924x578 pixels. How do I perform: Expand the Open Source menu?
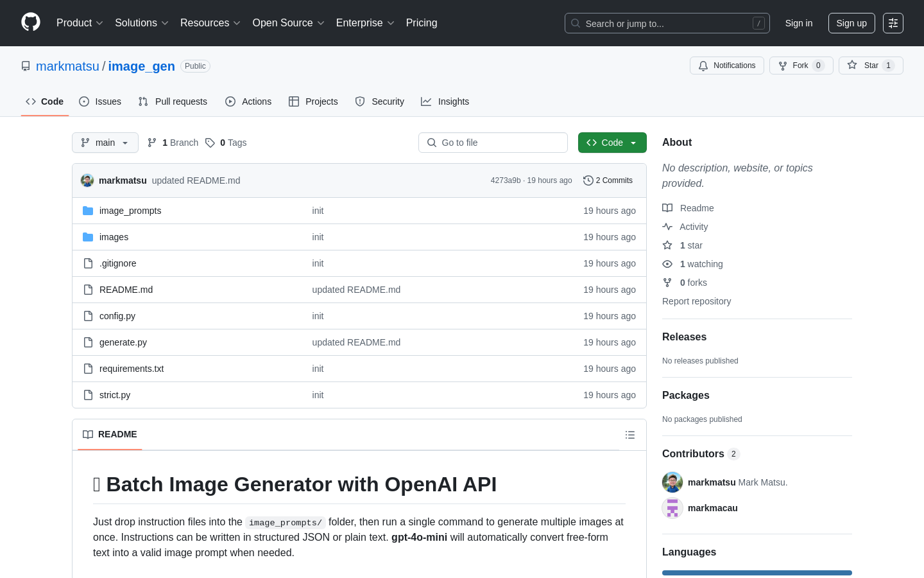(289, 23)
